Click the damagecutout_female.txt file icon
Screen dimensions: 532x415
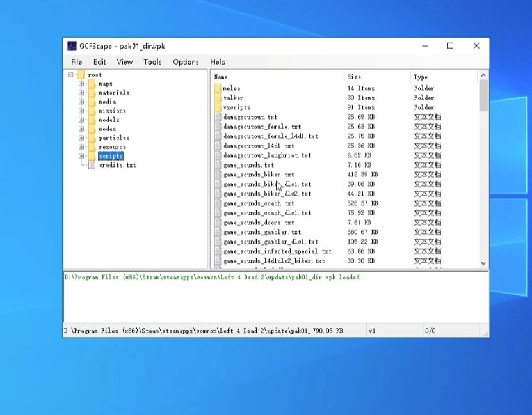pyautogui.click(x=218, y=127)
